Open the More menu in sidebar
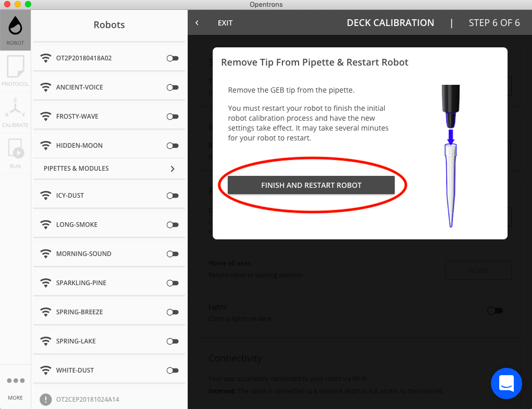The width and height of the screenshot is (532, 409). click(x=15, y=387)
